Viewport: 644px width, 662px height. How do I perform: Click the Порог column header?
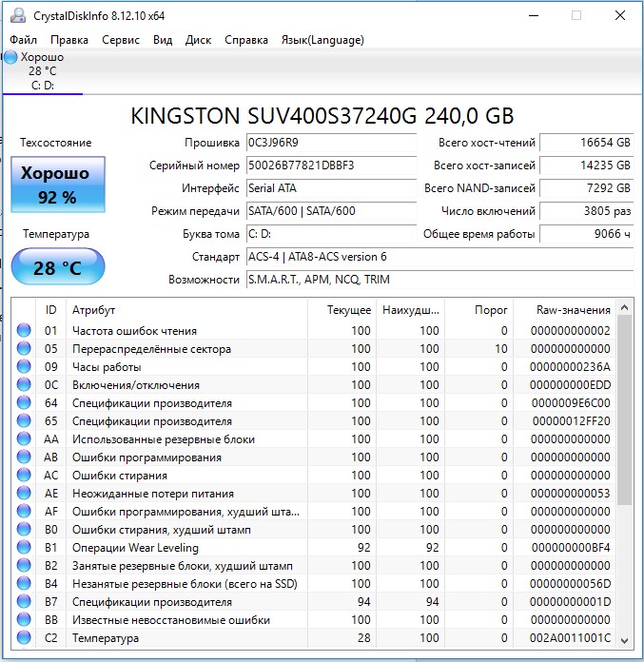click(478, 310)
